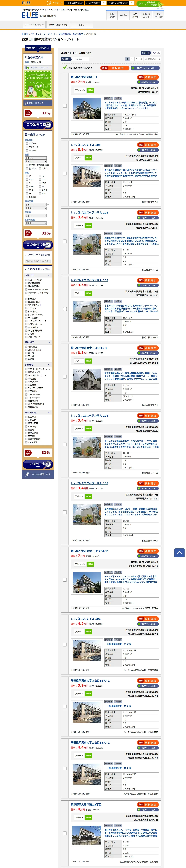The image size is (186, 868).
Task: Enable the ペット可 checkbox
Action: coord(26,427)
